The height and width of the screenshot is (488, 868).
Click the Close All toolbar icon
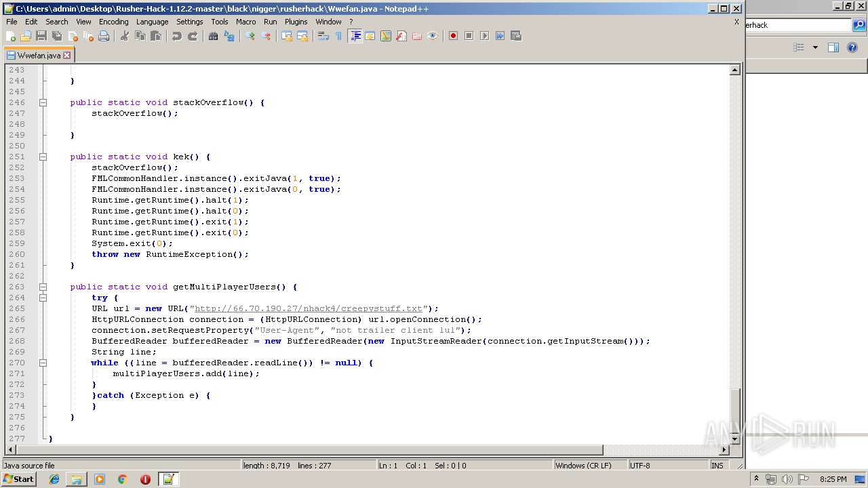pyautogui.click(x=88, y=36)
